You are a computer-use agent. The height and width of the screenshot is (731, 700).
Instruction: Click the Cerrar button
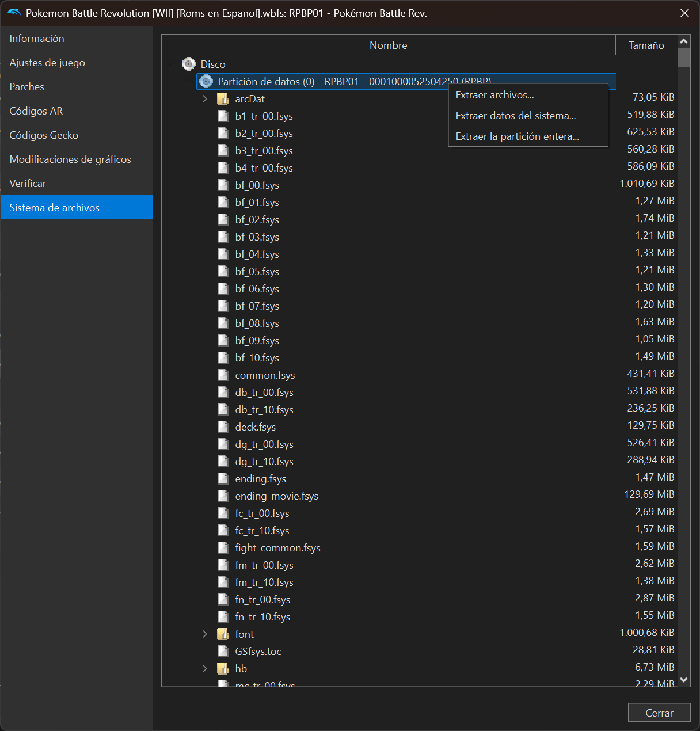pos(659,713)
